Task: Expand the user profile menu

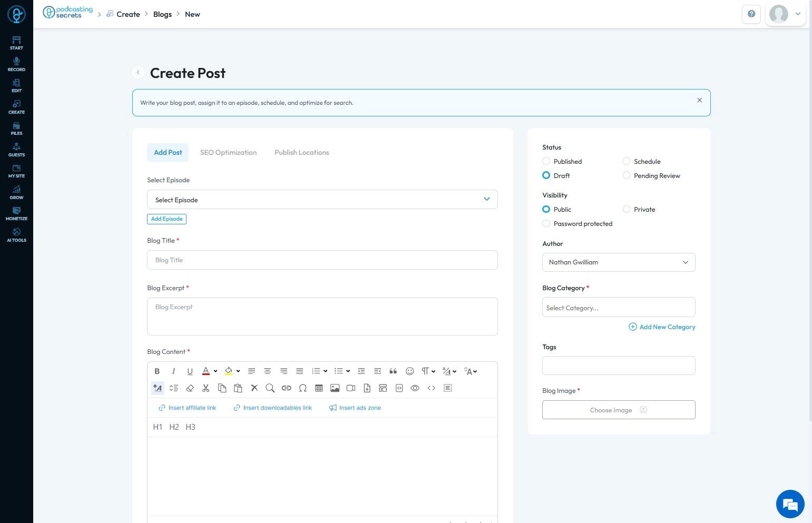Action: pos(786,14)
